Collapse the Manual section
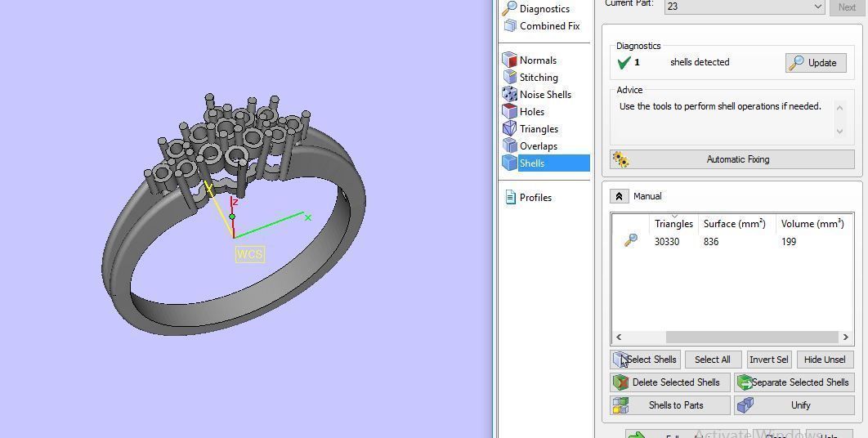This screenshot has height=438, width=868. tap(619, 196)
